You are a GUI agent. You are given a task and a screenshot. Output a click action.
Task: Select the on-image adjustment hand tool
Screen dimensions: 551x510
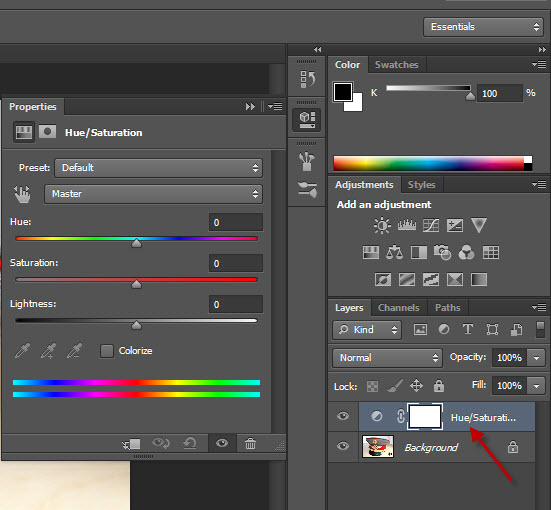[22, 194]
